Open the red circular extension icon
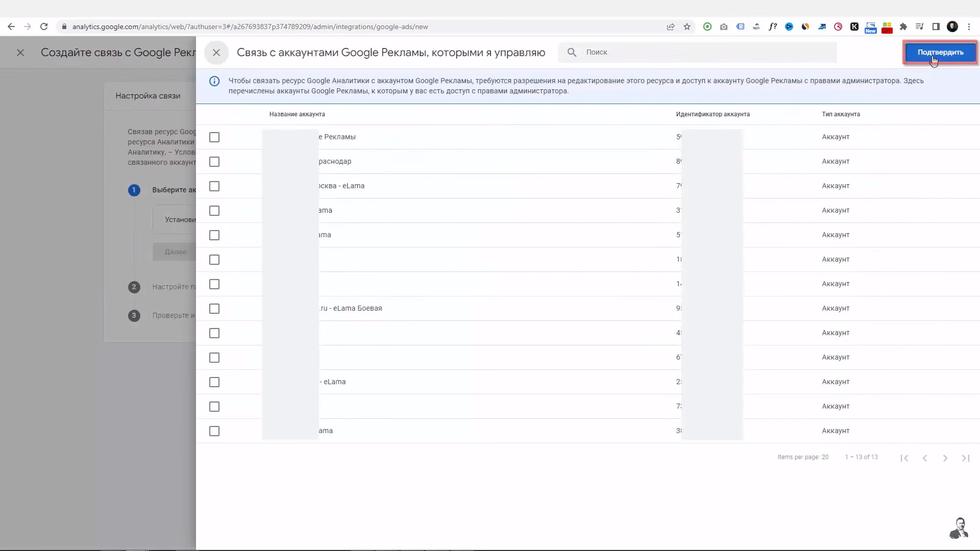Screen dimensions: 980x551 [x=838, y=27]
